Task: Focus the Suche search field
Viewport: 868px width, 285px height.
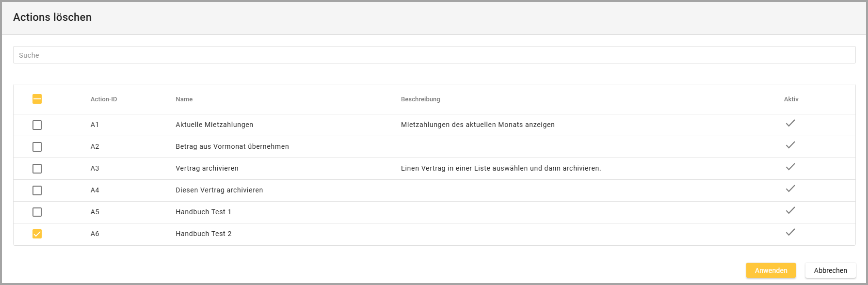Action: pos(434,55)
